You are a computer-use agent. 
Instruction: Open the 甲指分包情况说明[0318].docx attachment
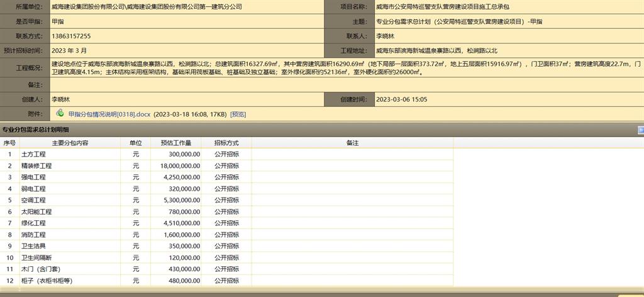(x=109, y=114)
